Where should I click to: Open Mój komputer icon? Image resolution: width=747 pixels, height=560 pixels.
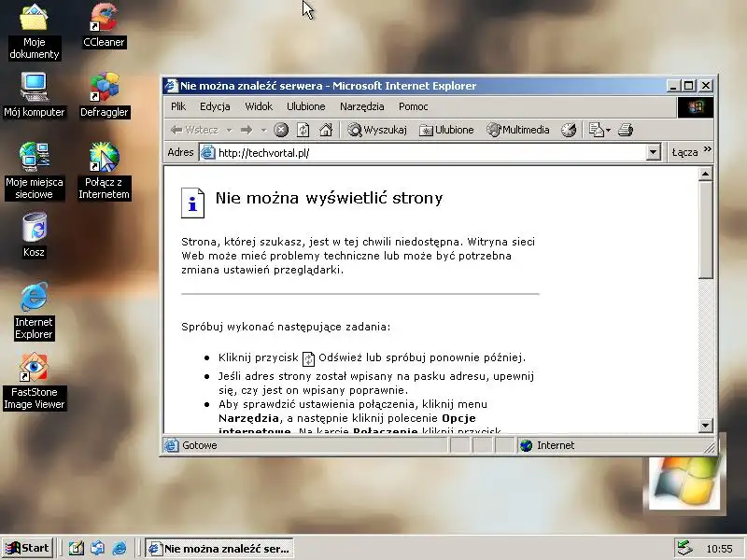click(34, 95)
